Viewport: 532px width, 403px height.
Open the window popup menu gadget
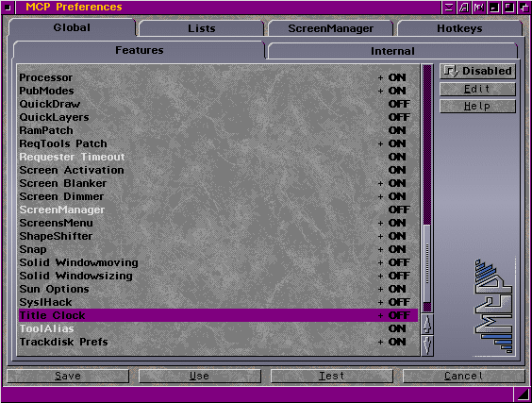[x=449, y=8]
